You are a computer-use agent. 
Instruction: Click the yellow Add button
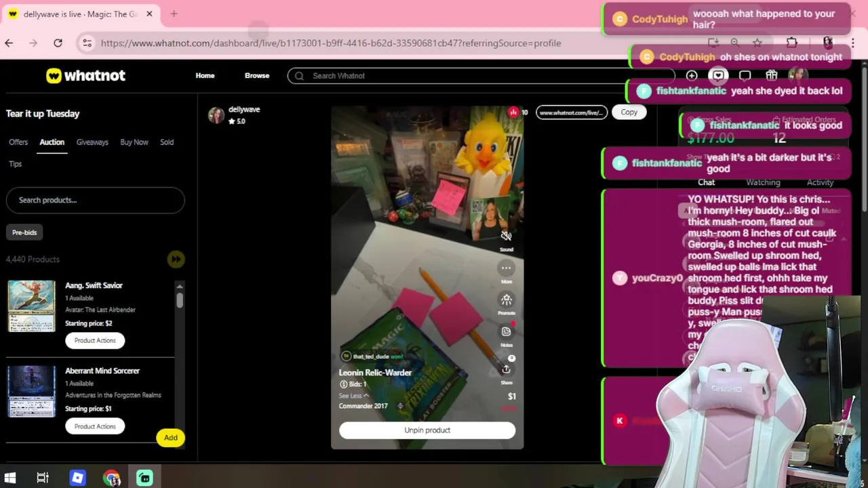click(x=170, y=438)
